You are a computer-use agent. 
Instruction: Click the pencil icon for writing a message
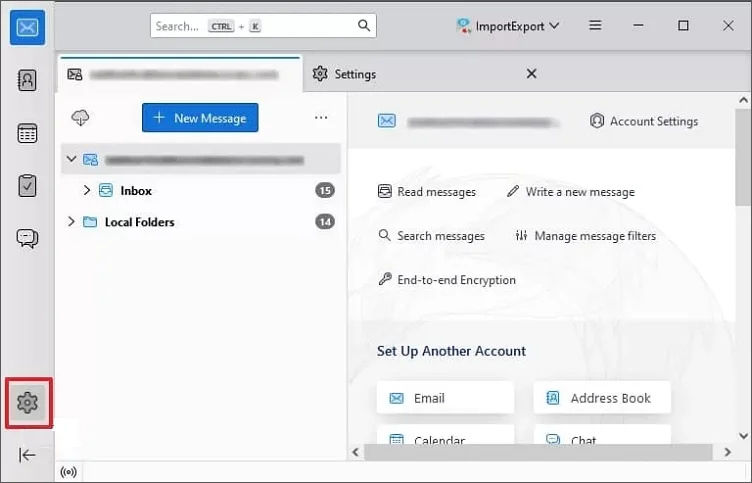tap(513, 191)
